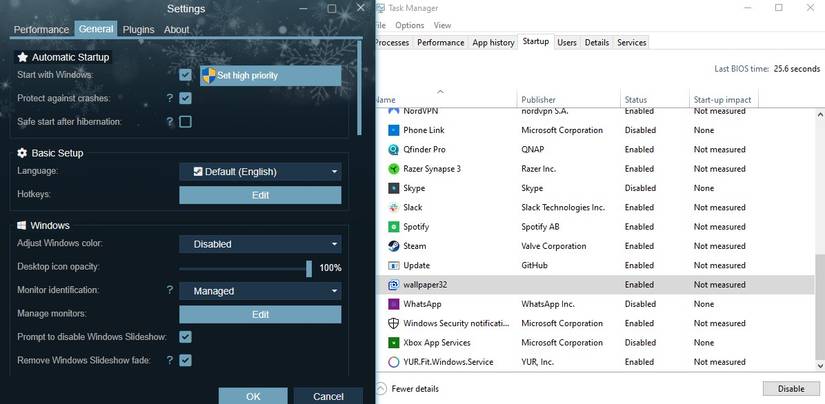Viewport: 825px width, 404px height.
Task: Sort by Start-up impact column header
Action: pos(724,100)
